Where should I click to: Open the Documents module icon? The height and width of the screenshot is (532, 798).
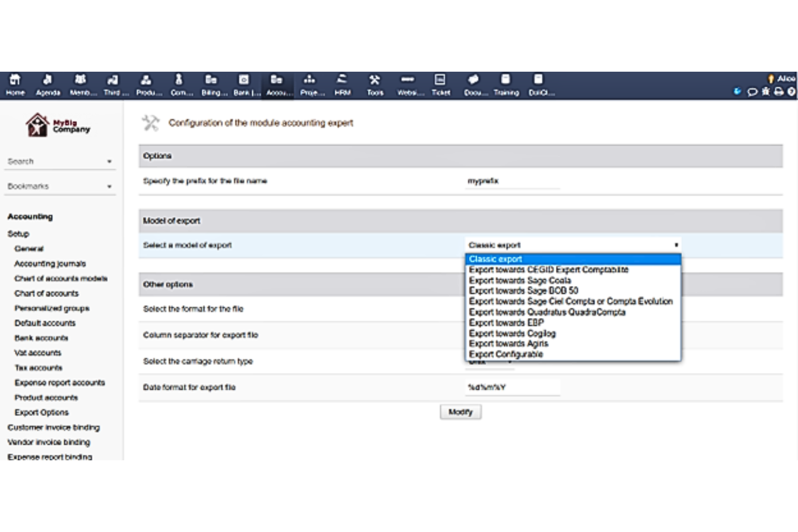473,80
